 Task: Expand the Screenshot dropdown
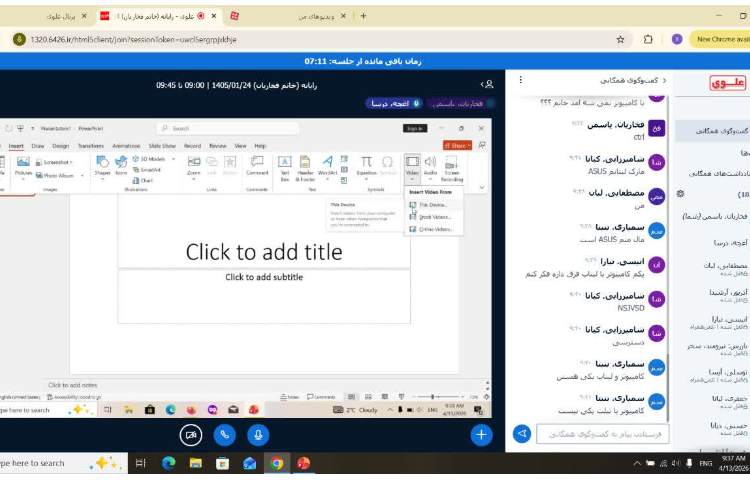54,162
